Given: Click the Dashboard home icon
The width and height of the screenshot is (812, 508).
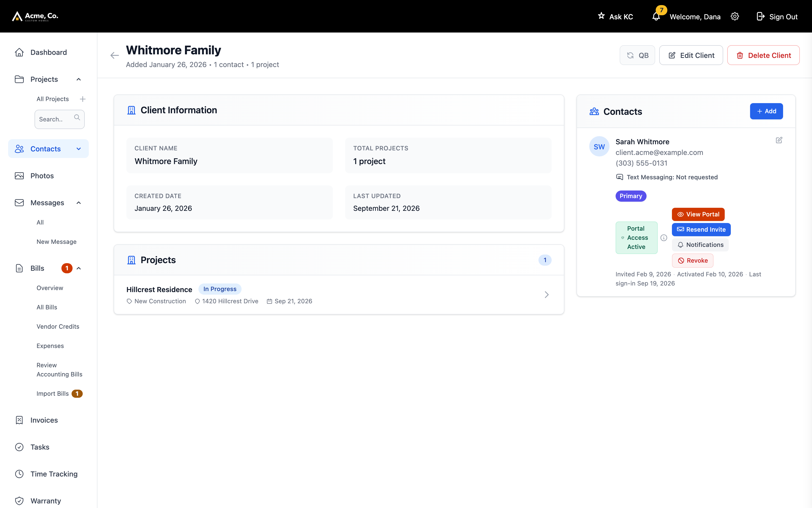Looking at the screenshot, I should coord(19,52).
